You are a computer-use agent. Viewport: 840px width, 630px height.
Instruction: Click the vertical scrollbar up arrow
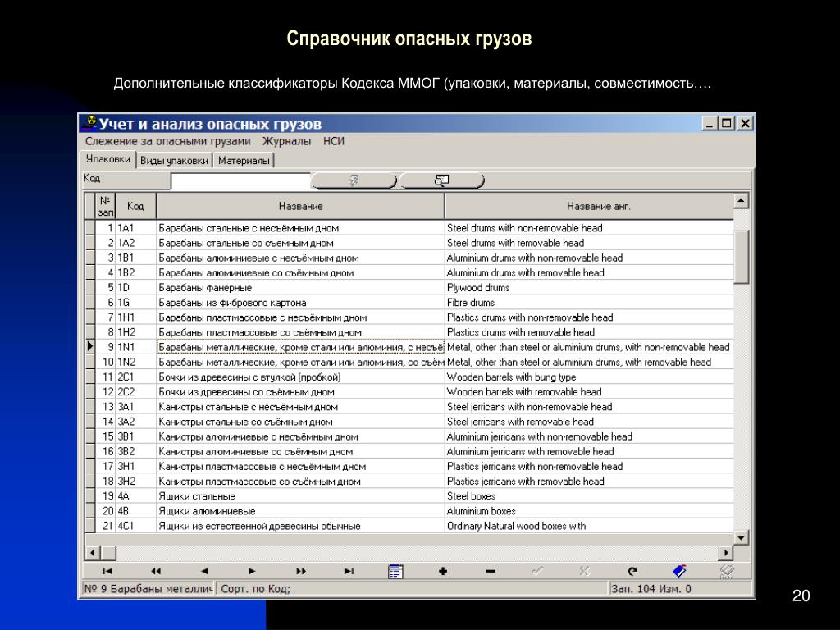click(x=741, y=201)
